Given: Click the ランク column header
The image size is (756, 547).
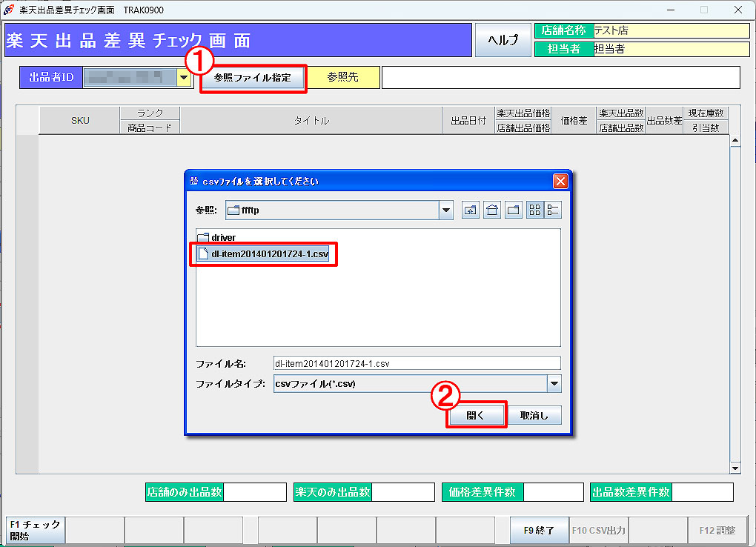Looking at the screenshot, I should (x=150, y=113).
